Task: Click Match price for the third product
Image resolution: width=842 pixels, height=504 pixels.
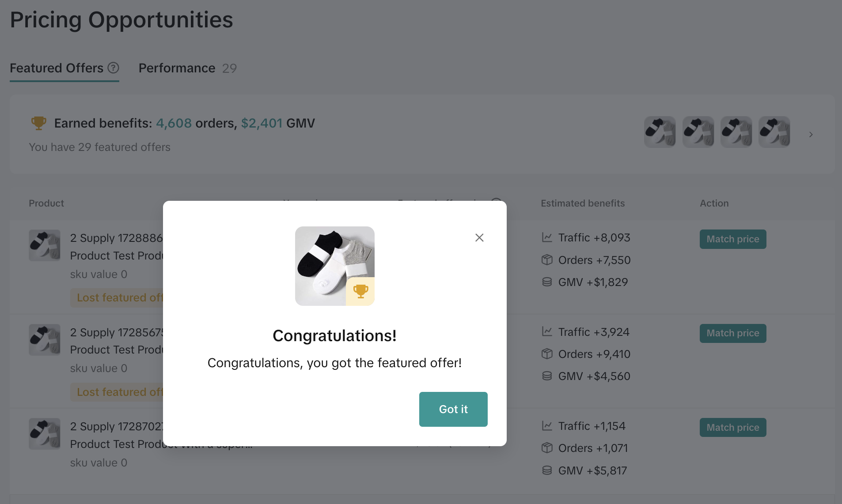Action: (732, 427)
